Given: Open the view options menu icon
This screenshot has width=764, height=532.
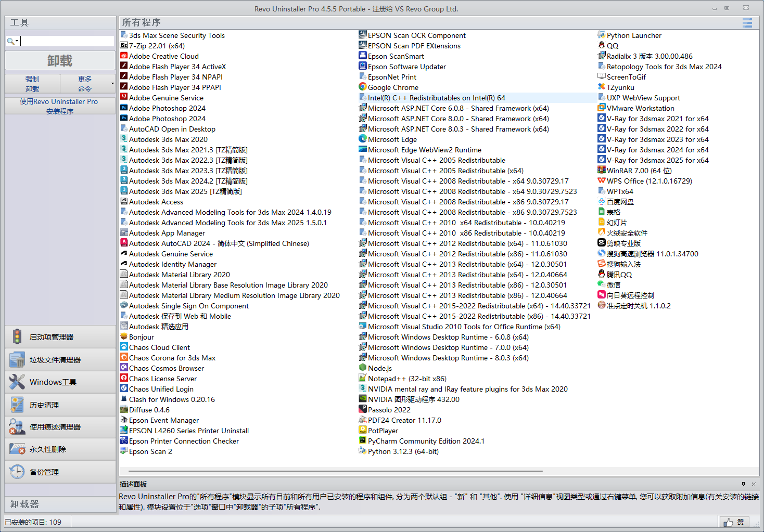Looking at the screenshot, I should [747, 23].
